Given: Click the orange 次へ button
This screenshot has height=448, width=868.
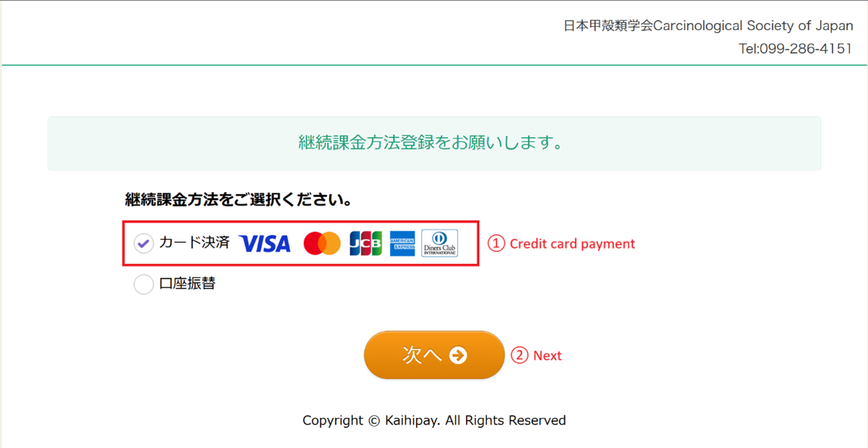Looking at the screenshot, I should click(434, 355).
